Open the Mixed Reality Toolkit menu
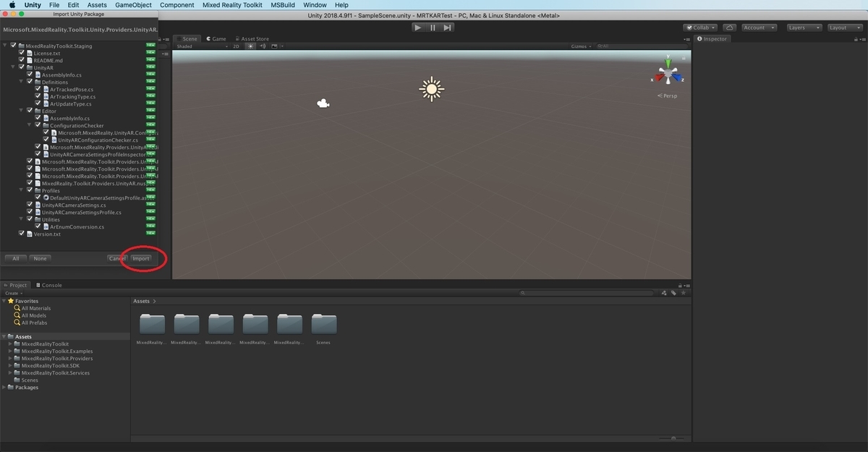868x452 pixels. (232, 5)
